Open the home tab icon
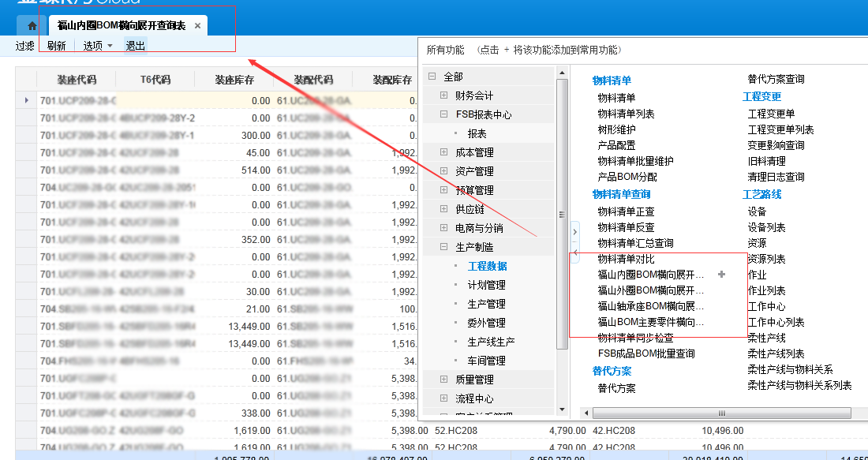The height and width of the screenshot is (460, 868). coord(32,26)
